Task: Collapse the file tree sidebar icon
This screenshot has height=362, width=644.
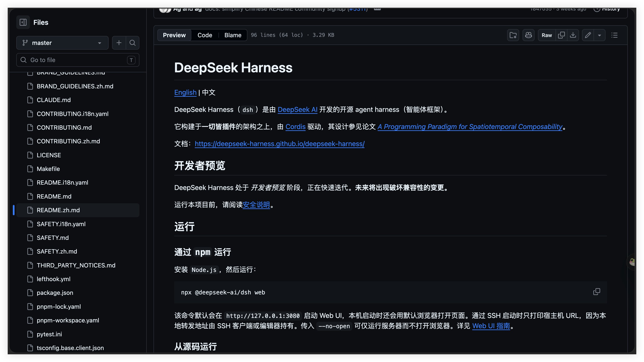Action: pyautogui.click(x=23, y=22)
